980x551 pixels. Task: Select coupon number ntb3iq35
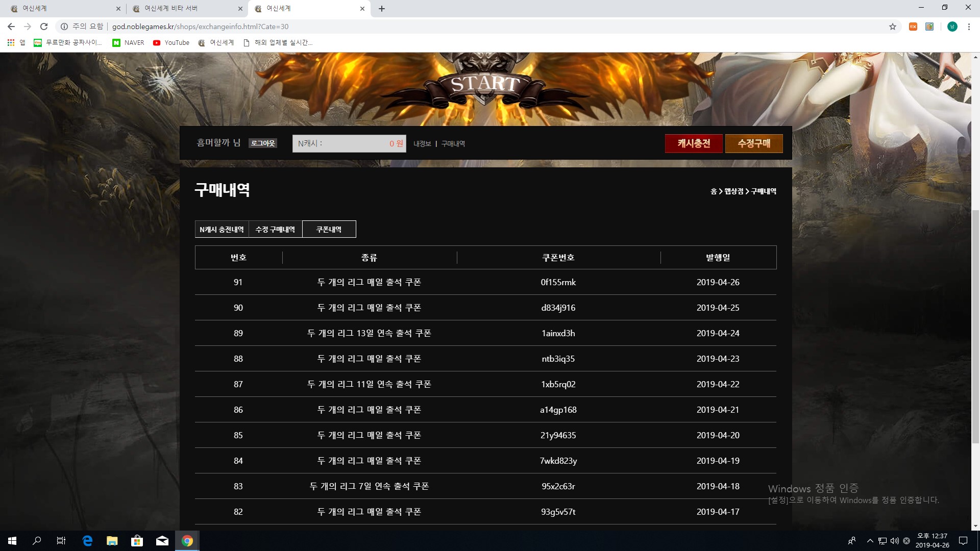coord(558,359)
